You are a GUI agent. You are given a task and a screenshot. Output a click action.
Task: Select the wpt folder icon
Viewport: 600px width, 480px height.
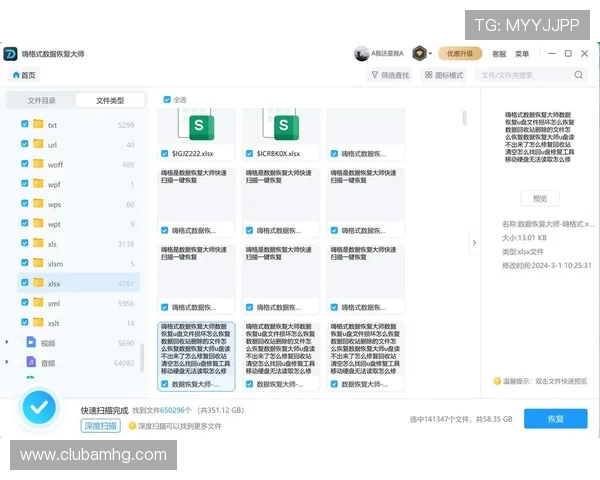38,223
